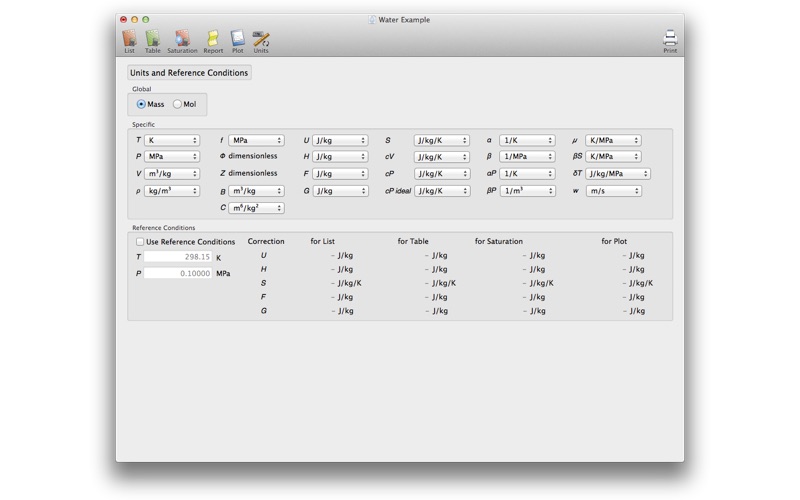The image size is (800, 500).
Task: Click the S correction value under for Plot
Action: tap(638, 283)
